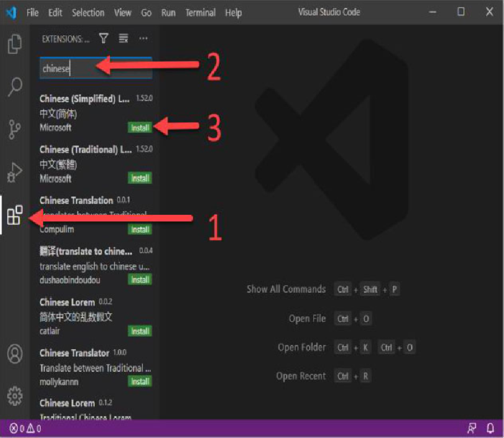This screenshot has width=504, height=438.
Task: Open the Run menu
Action: click(x=168, y=13)
